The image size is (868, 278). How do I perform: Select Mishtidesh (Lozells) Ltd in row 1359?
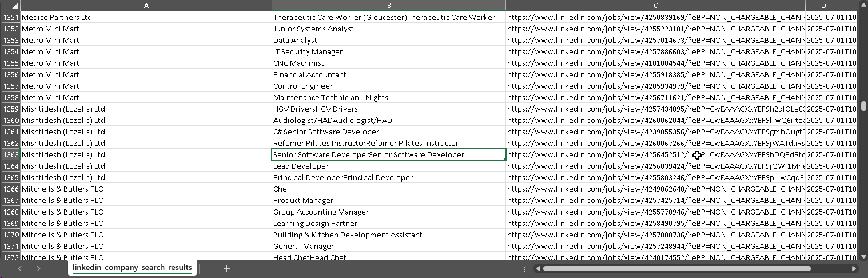pyautogui.click(x=146, y=109)
